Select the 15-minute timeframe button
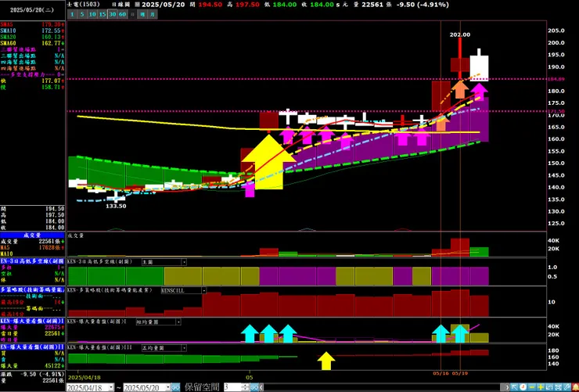Viewport: 579px width, 392px height. click(102, 14)
